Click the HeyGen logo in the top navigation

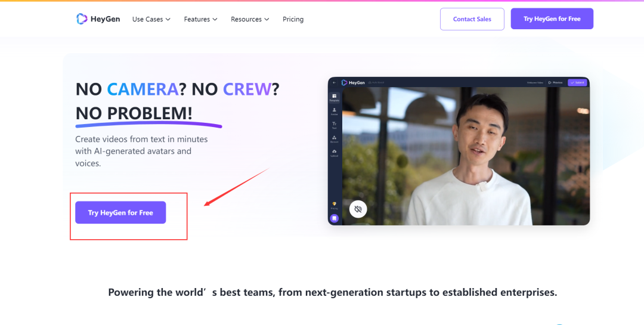(x=98, y=19)
